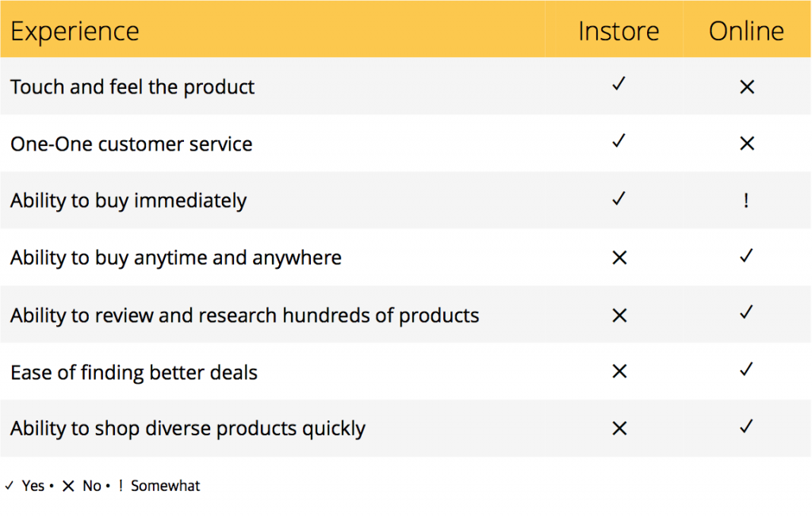Click Instore X for buy anytime anywhere
This screenshot has width=812, height=517.
619,258
